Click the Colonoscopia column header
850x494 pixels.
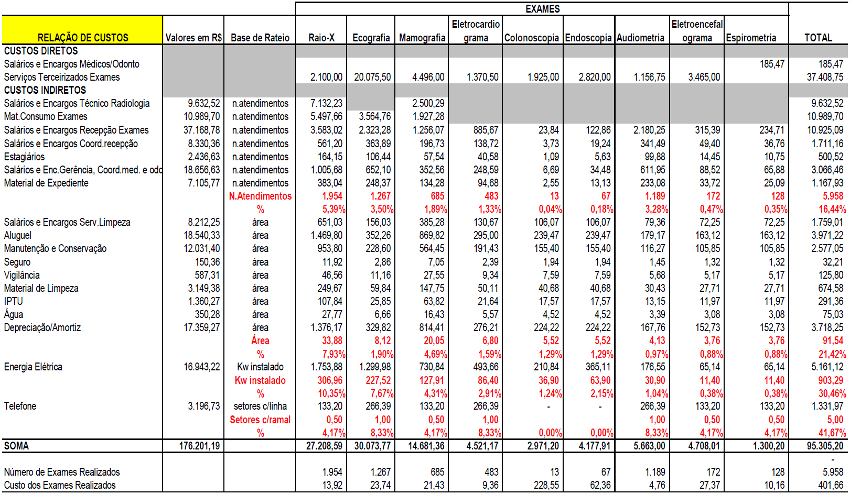531,37
